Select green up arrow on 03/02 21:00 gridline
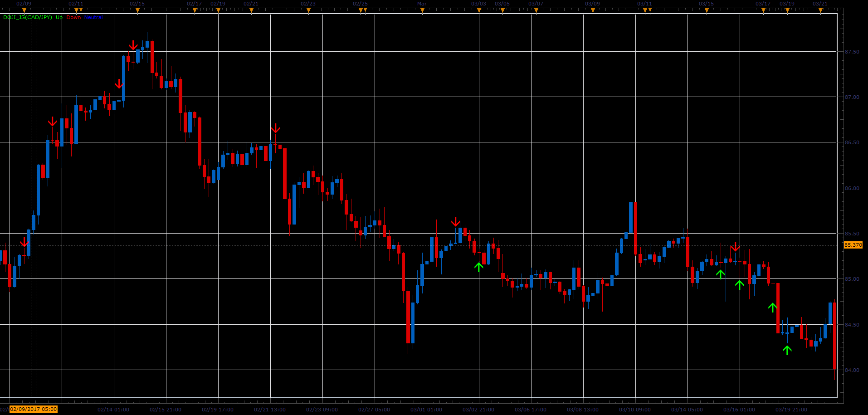The image size is (868, 415). click(479, 267)
